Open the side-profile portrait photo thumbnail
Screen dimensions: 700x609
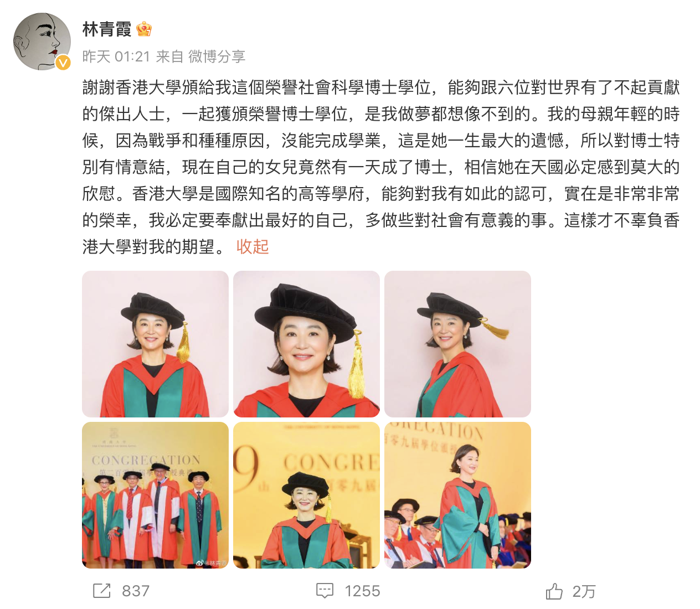pyautogui.click(x=457, y=344)
